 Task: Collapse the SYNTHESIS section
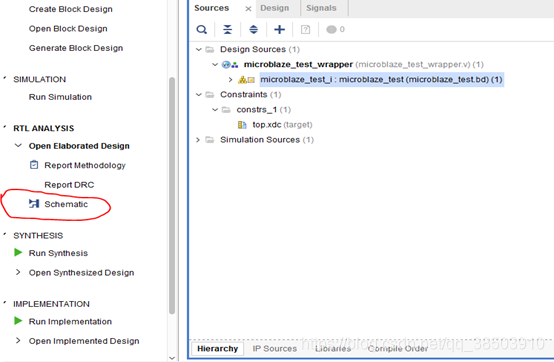[5, 234]
